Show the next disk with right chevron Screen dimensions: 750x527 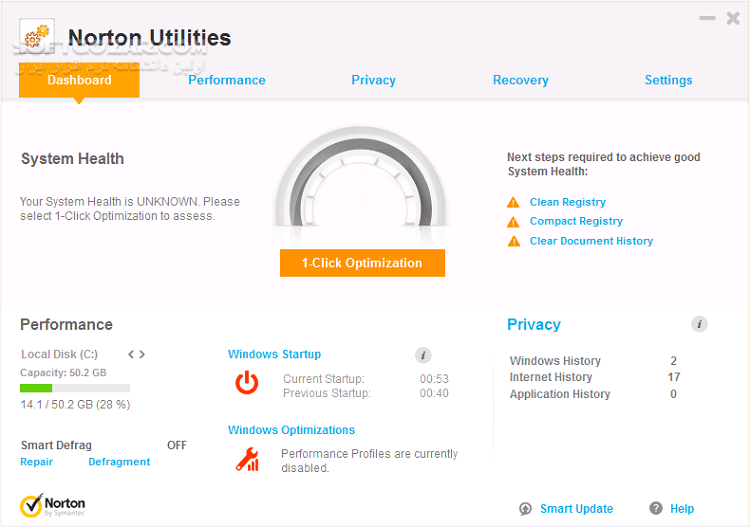[x=142, y=354]
